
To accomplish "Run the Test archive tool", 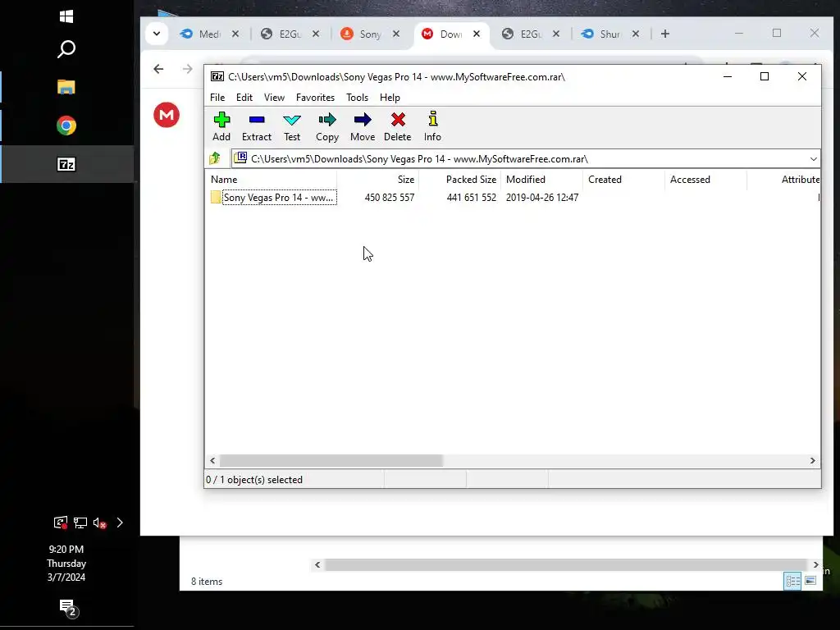I will (292, 126).
